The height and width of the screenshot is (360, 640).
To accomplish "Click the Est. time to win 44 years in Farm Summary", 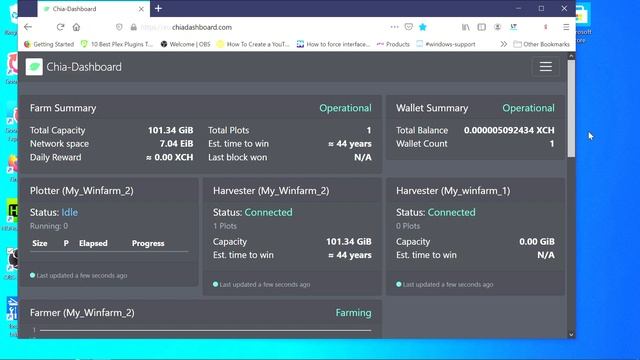I will (350, 144).
